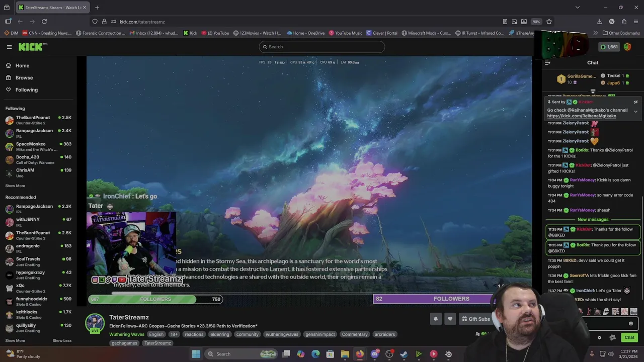Send message with the green Chat button
The image size is (644, 362).
click(629, 337)
